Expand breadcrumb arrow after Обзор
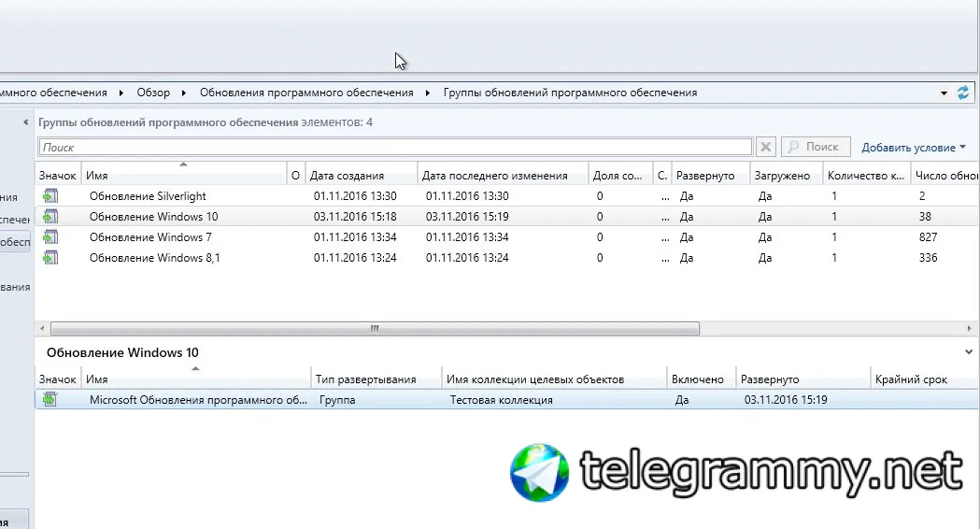The image size is (980, 529). click(184, 93)
